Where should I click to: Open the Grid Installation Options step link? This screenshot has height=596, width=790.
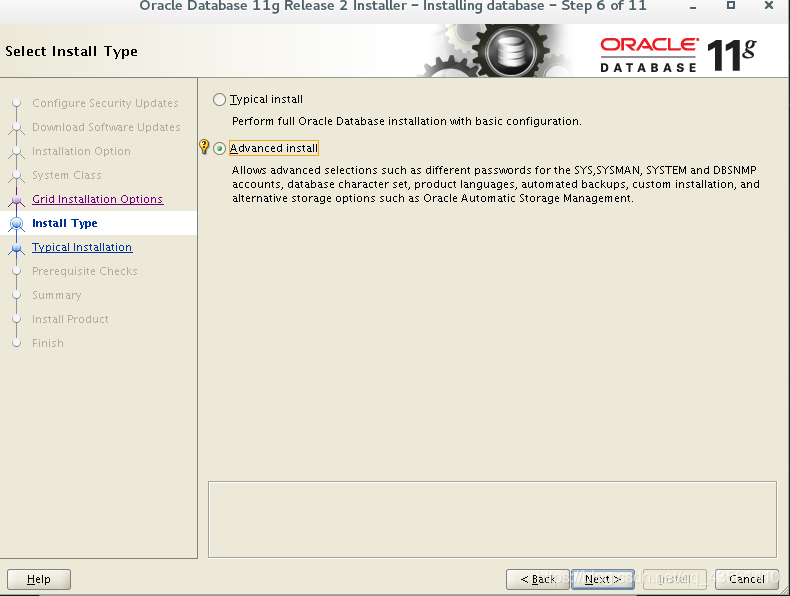[98, 199]
